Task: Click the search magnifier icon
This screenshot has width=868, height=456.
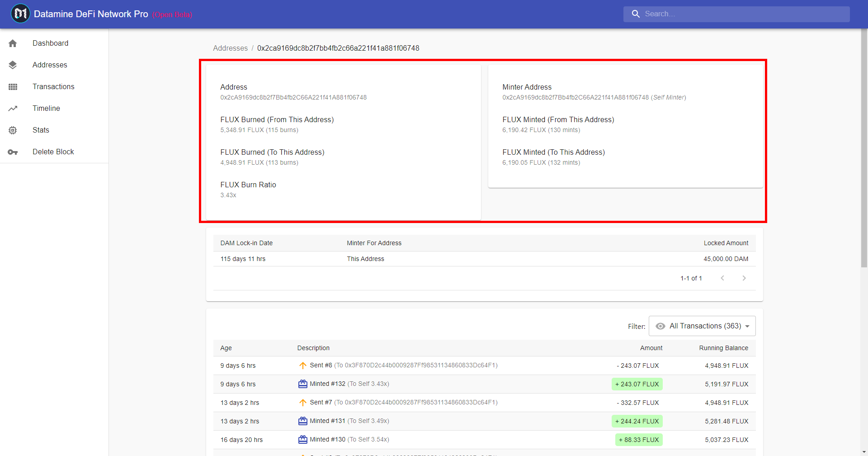Action: coord(636,14)
